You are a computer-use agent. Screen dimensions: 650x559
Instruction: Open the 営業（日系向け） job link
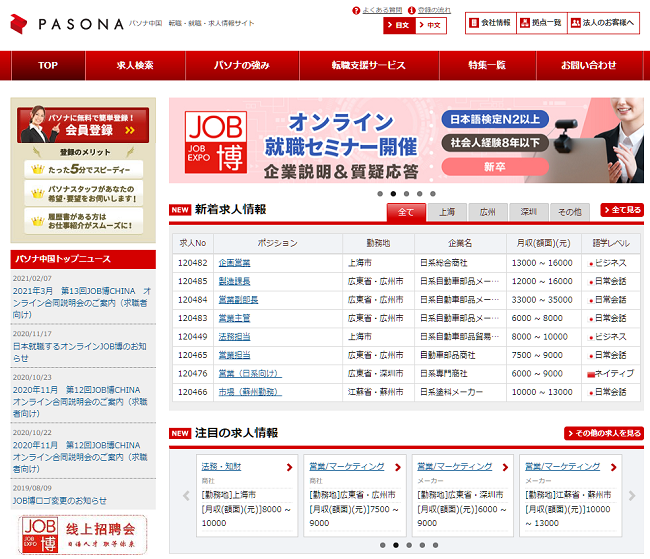[250, 374]
